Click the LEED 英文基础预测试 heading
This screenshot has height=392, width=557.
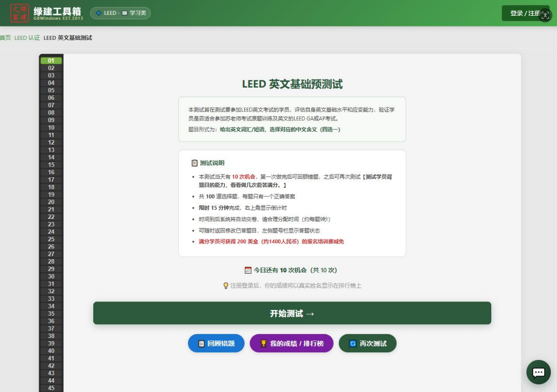click(x=292, y=84)
